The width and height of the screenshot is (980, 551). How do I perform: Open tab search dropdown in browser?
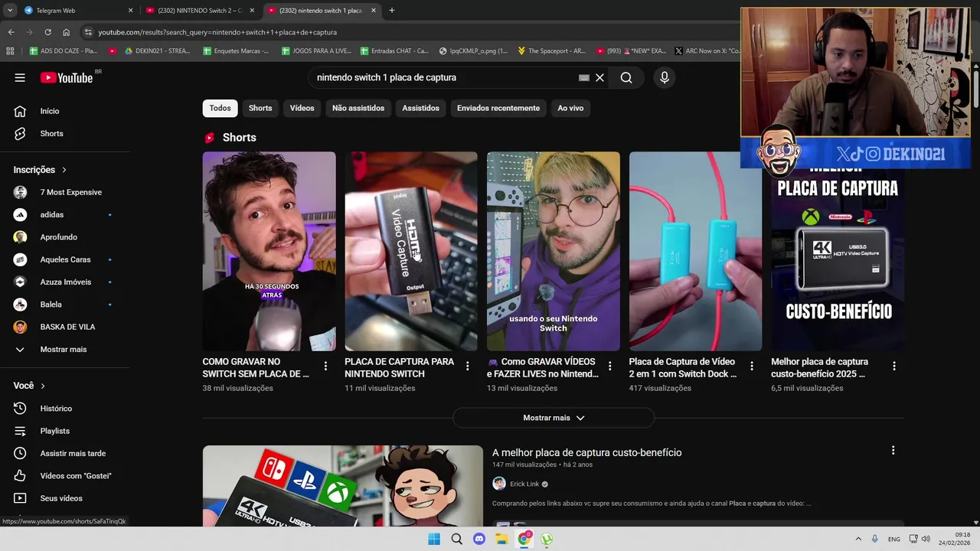(10, 11)
